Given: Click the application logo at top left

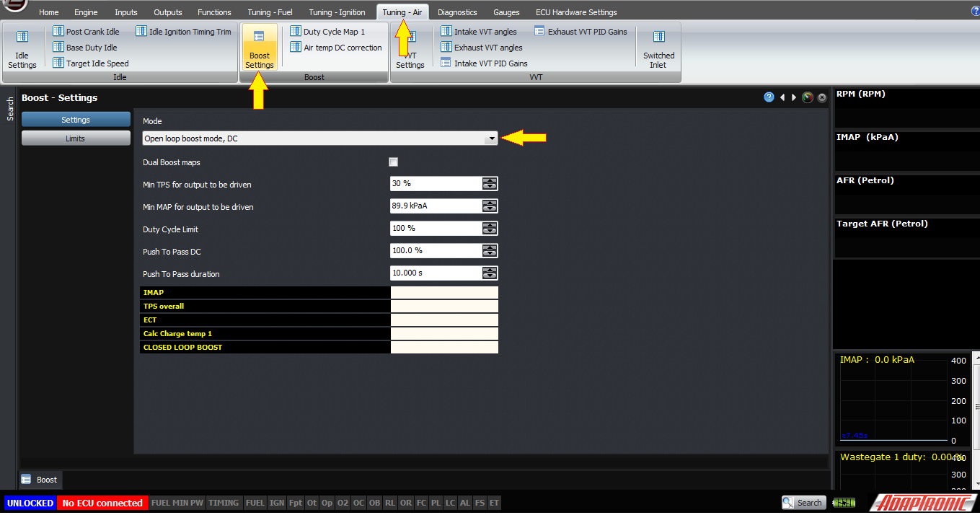Looking at the screenshot, I should pos(14,6).
